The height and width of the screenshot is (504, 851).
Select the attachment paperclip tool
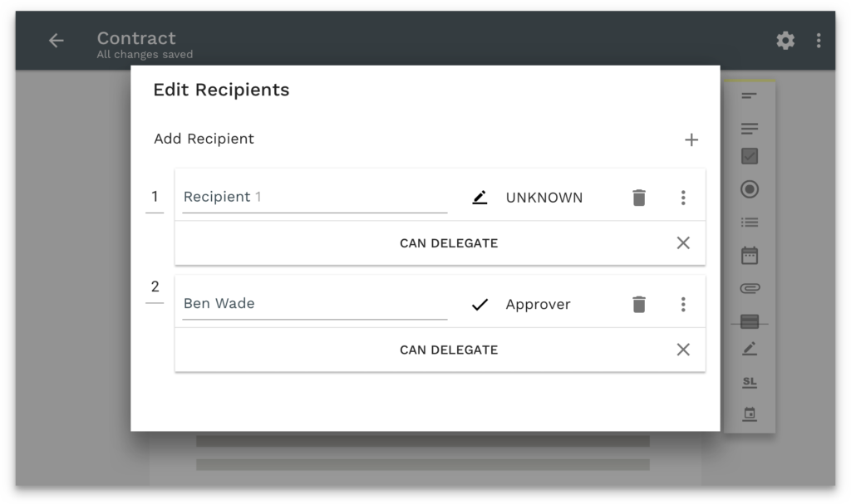tap(750, 289)
